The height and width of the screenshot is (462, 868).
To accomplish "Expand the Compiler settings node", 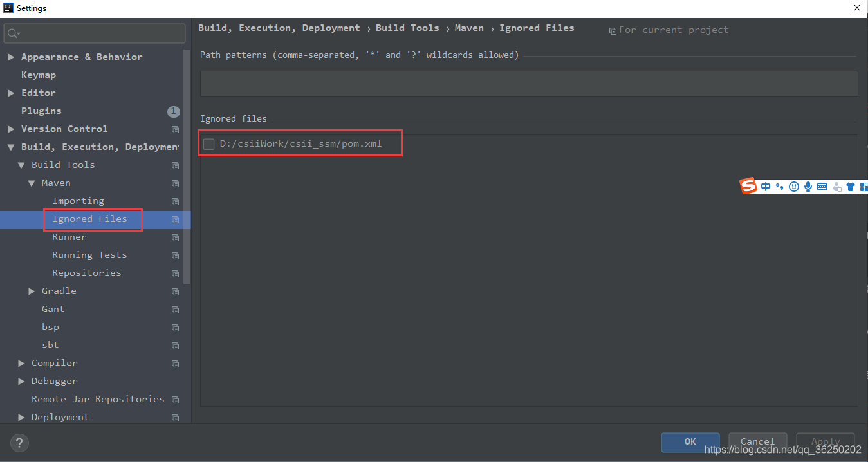I will [21, 363].
